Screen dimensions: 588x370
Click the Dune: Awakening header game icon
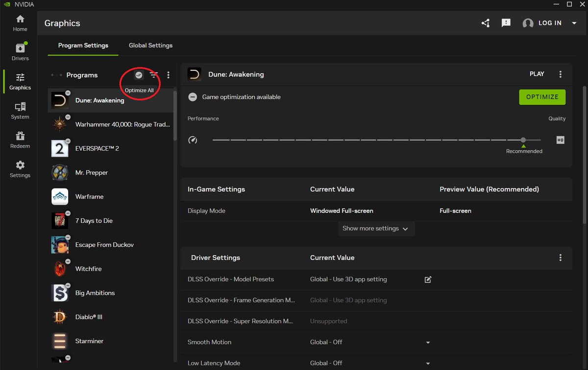[x=195, y=74]
